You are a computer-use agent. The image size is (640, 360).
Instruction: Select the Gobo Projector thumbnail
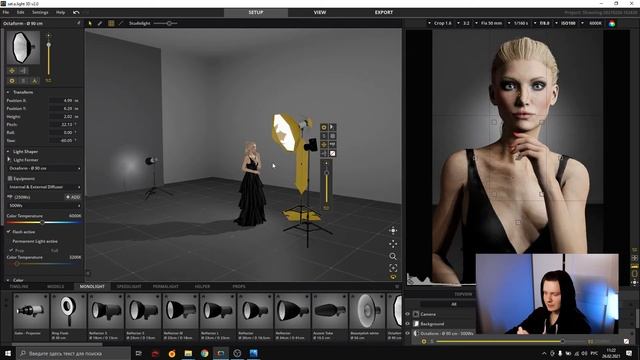(x=31, y=317)
